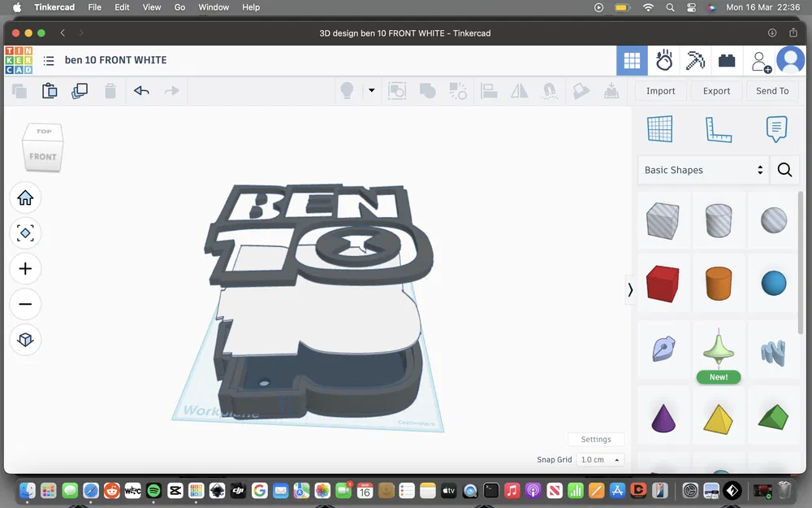Open the shape search magnifier
Viewport: 812px width, 508px height.
point(784,170)
